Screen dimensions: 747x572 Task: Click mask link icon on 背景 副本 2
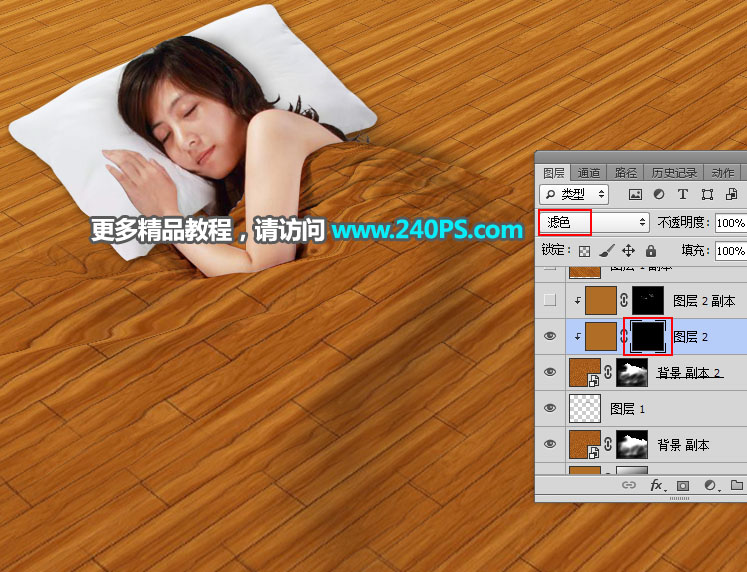point(607,372)
